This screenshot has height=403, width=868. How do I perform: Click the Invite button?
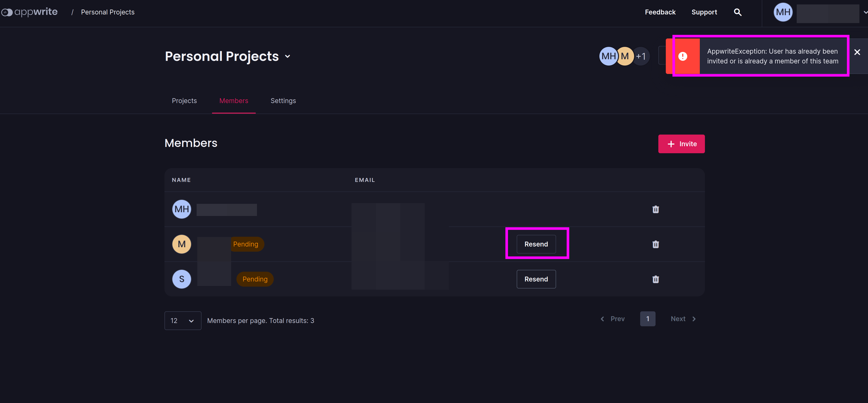[681, 143]
